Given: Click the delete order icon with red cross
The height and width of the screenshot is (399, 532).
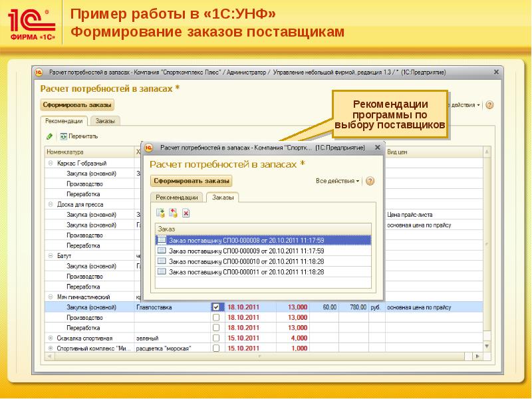Looking at the screenshot, I should [x=186, y=213].
